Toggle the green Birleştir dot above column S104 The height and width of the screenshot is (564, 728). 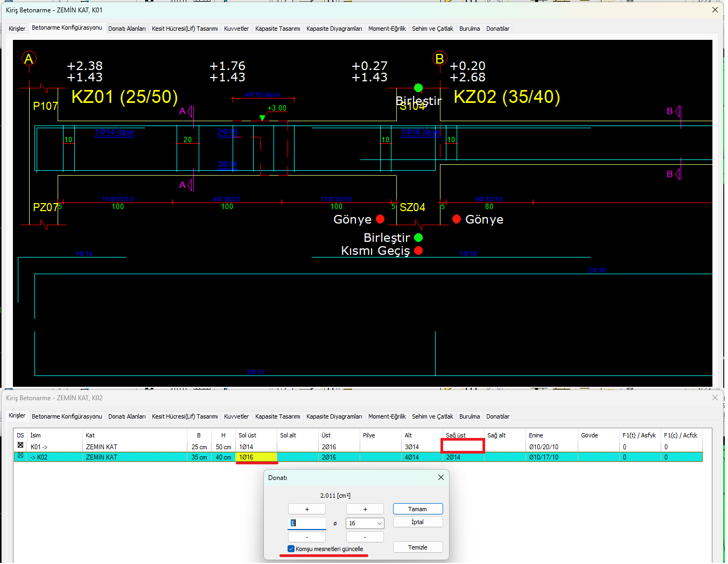(x=418, y=88)
